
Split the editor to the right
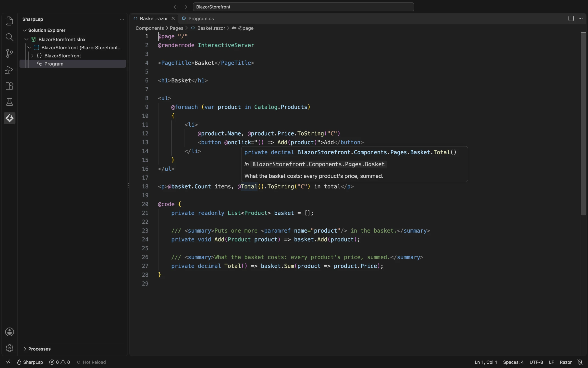pyautogui.click(x=571, y=18)
